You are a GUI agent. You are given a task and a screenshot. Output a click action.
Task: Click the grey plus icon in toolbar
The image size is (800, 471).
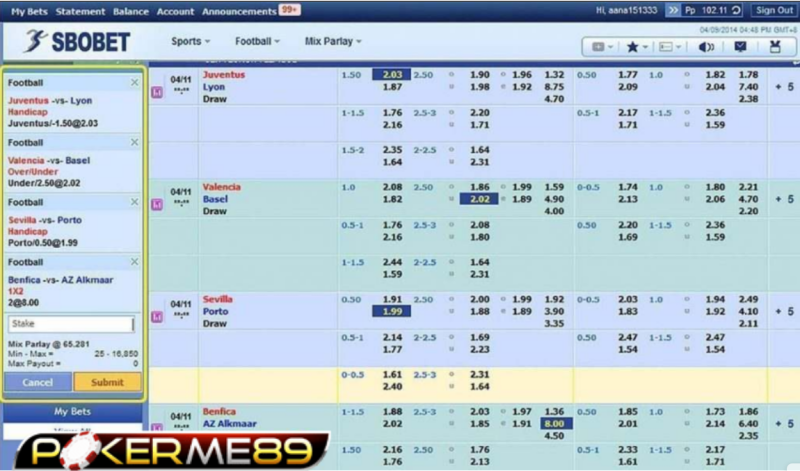(598, 47)
